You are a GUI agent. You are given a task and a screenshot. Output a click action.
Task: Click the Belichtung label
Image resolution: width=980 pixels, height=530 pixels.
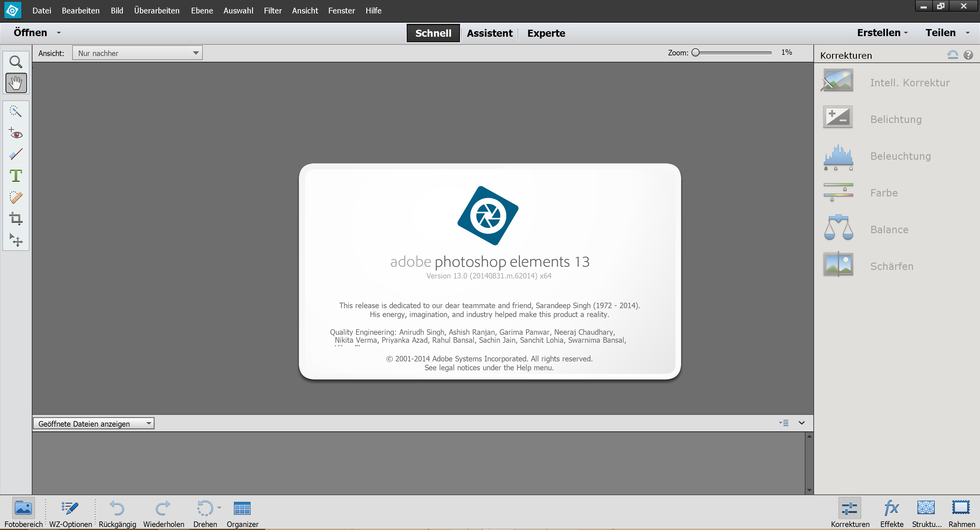(x=896, y=119)
